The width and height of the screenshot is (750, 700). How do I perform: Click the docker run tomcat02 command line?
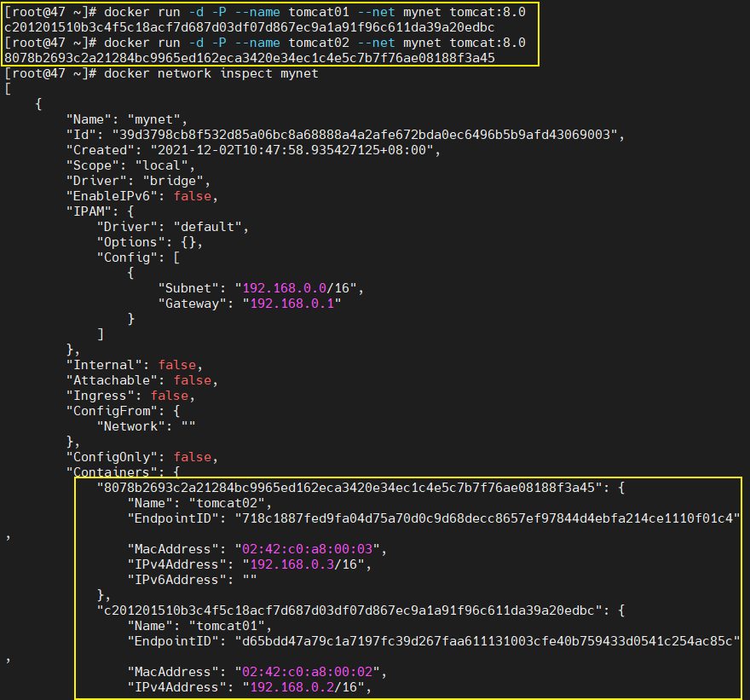[314, 43]
